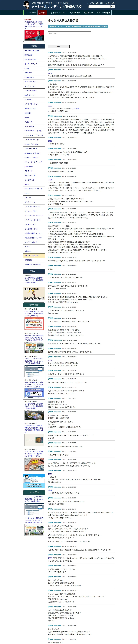Select the COZUCHI board

point(34,73)
